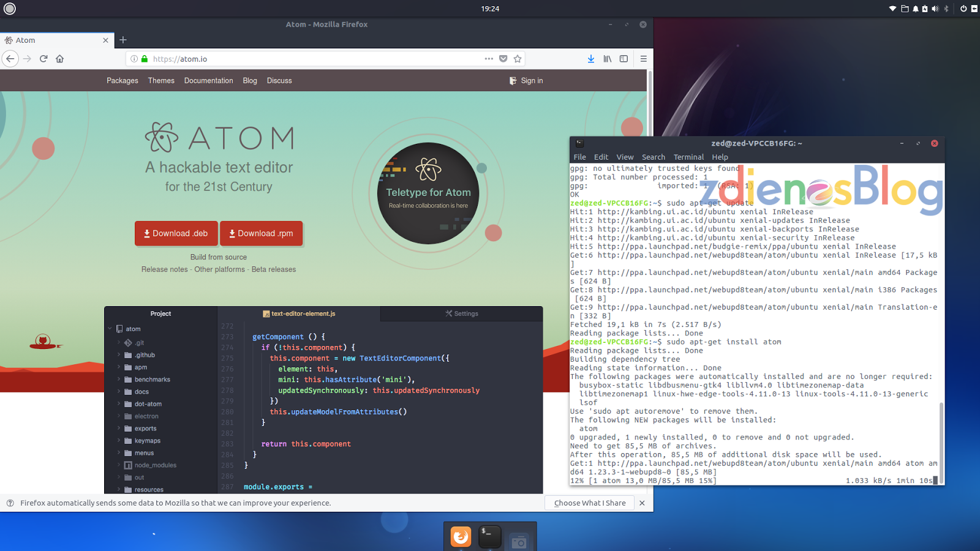Click the 'Fetched 19,1 kB in 7s' line
This screenshot has width=980, height=551.
tap(646, 325)
